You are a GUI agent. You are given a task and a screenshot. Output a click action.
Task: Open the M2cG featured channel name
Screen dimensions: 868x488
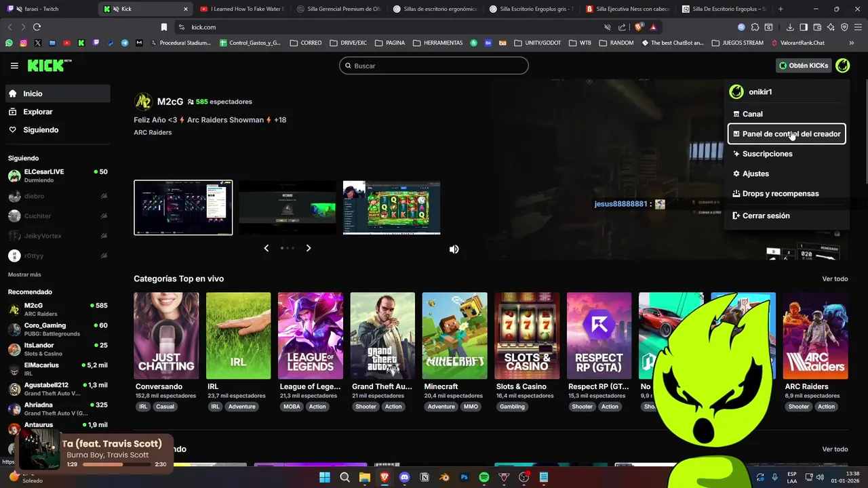[x=170, y=102]
